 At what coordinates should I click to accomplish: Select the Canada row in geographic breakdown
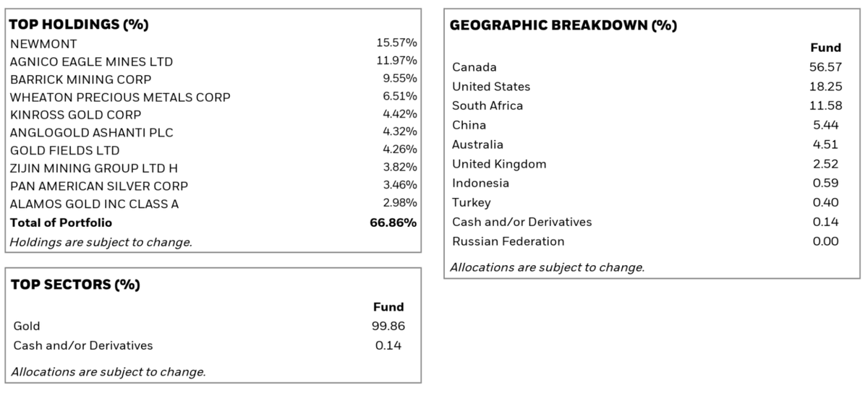click(x=647, y=67)
